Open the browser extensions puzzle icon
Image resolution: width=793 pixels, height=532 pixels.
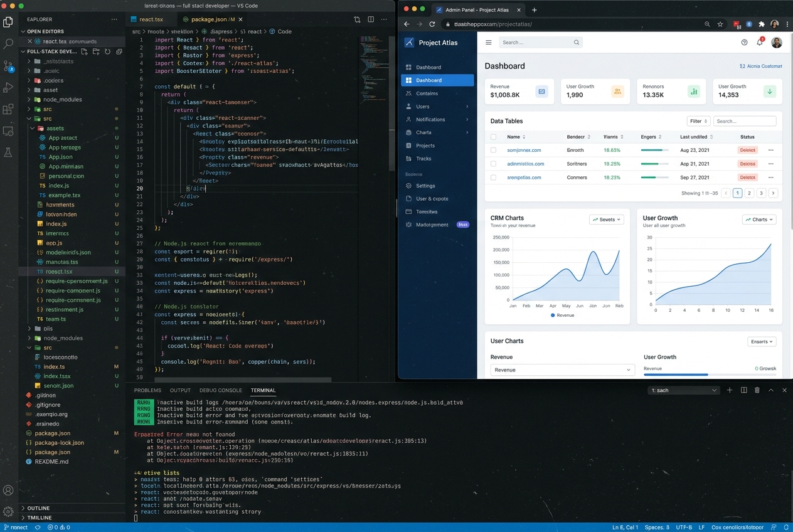tap(762, 24)
